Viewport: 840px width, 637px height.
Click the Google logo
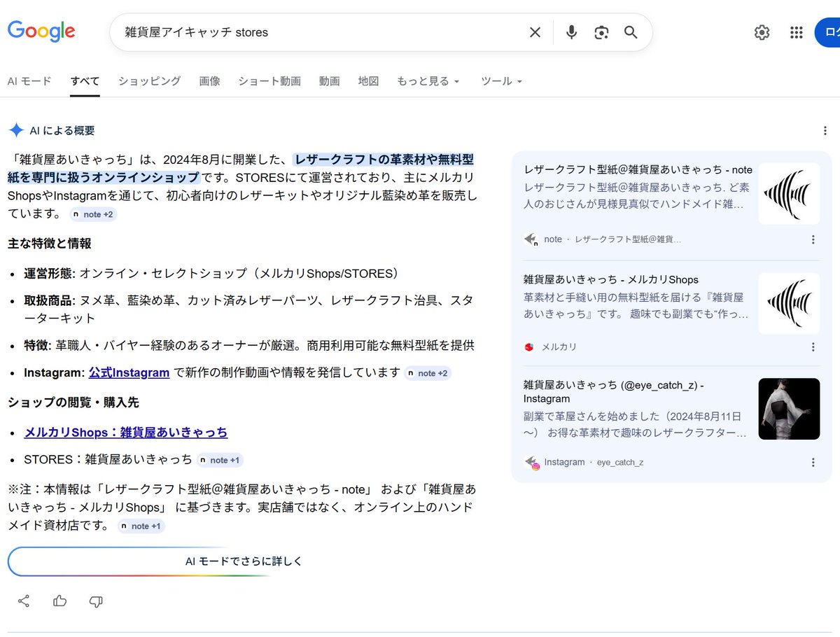(x=41, y=31)
